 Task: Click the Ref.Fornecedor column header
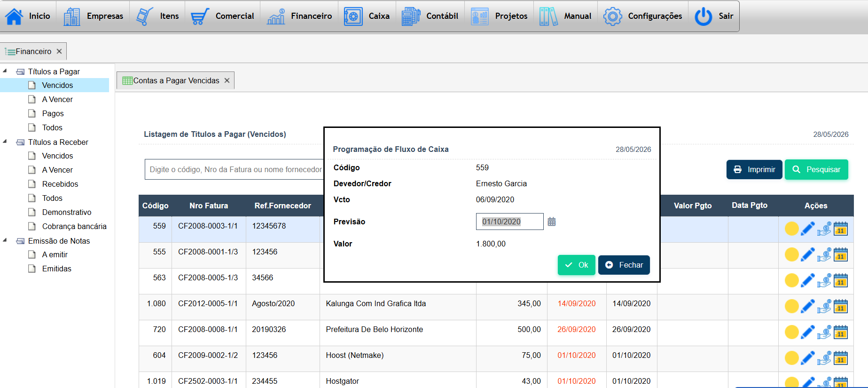coord(282,206)
